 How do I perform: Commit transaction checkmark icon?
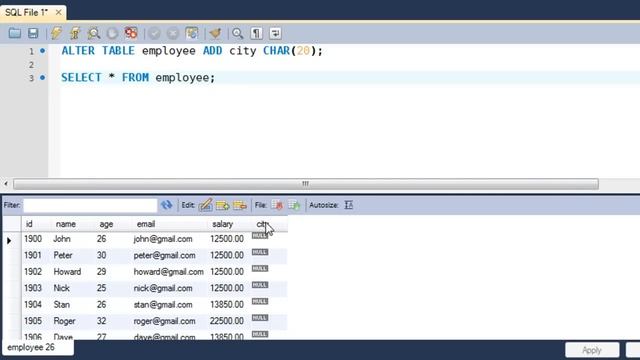click(154, 33)
